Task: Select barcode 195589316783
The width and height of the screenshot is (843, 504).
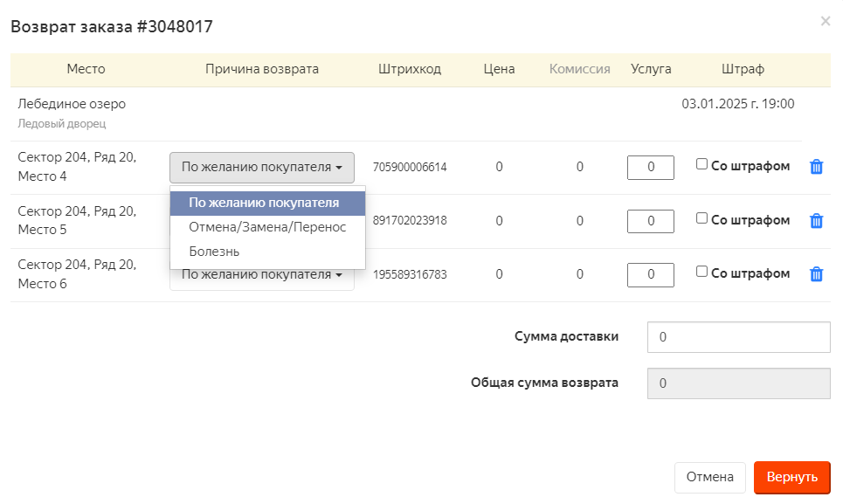Action: [410, 274]
